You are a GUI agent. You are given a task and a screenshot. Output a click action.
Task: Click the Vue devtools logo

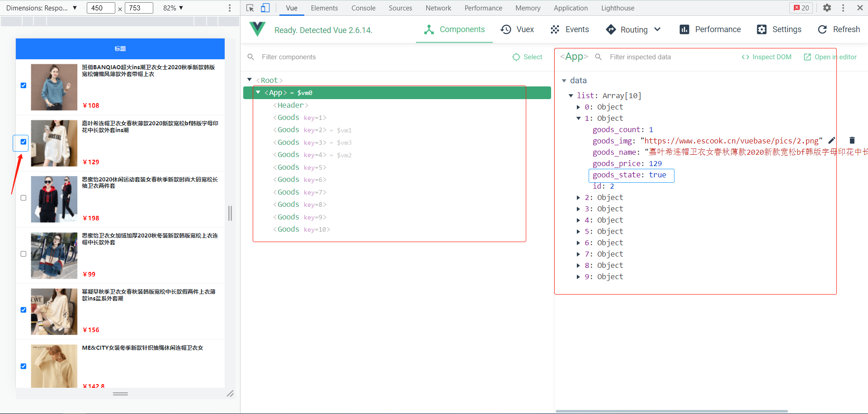pos(257,29)
